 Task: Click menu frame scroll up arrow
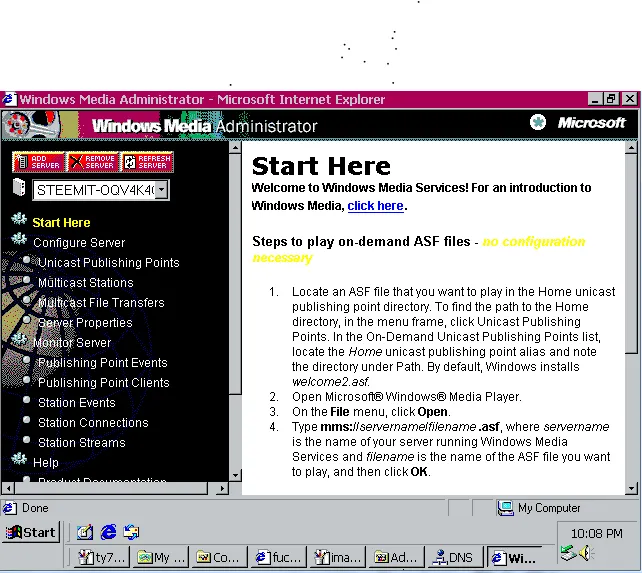(x=235, y=147)
